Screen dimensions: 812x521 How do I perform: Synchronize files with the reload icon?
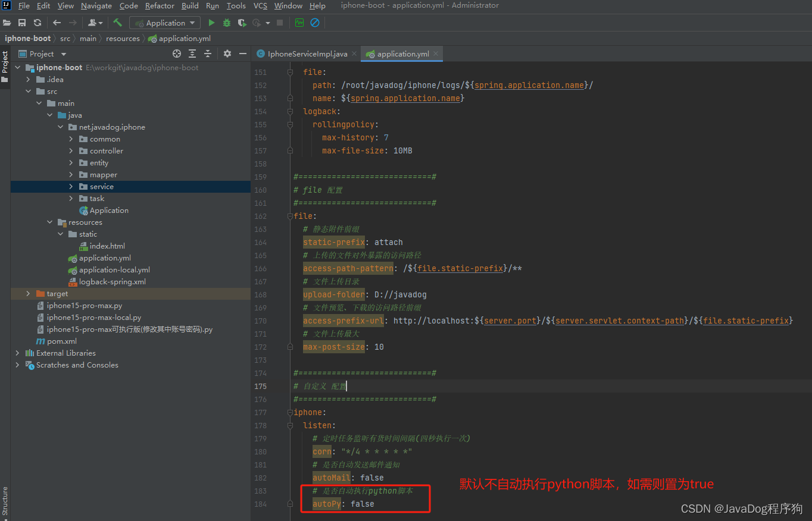pos(38,23)
